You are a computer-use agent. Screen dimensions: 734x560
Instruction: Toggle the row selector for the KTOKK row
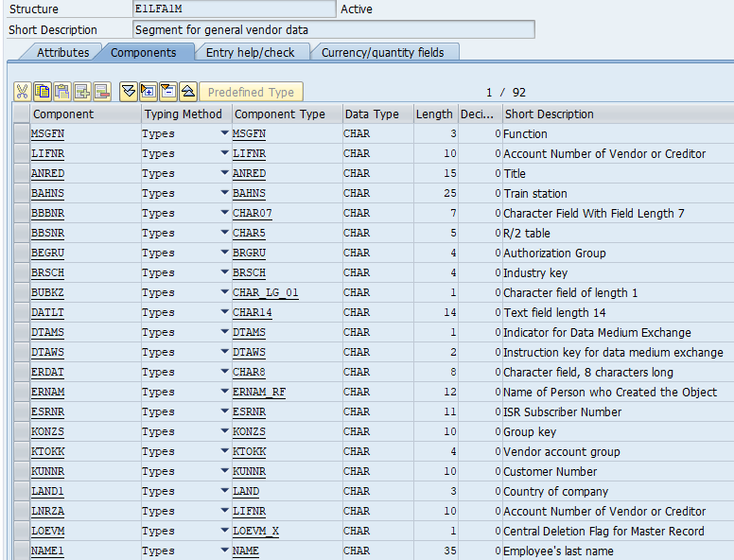(x=21, y=452)
